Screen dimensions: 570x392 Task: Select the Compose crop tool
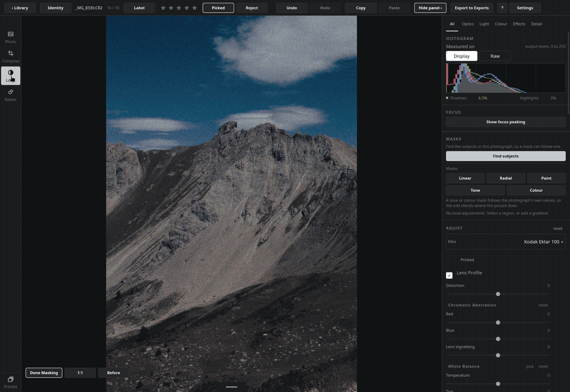11,56
